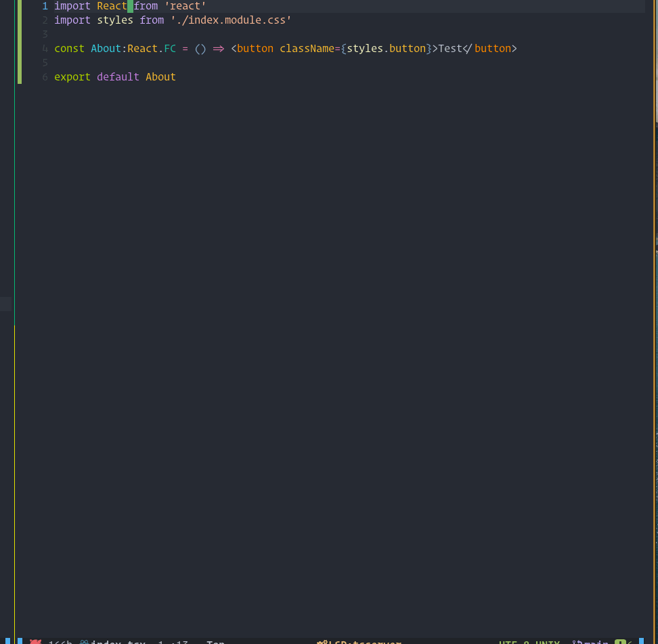Click the green gitsign marker beside line 1

pyautogui.click(x=20, y=6)
